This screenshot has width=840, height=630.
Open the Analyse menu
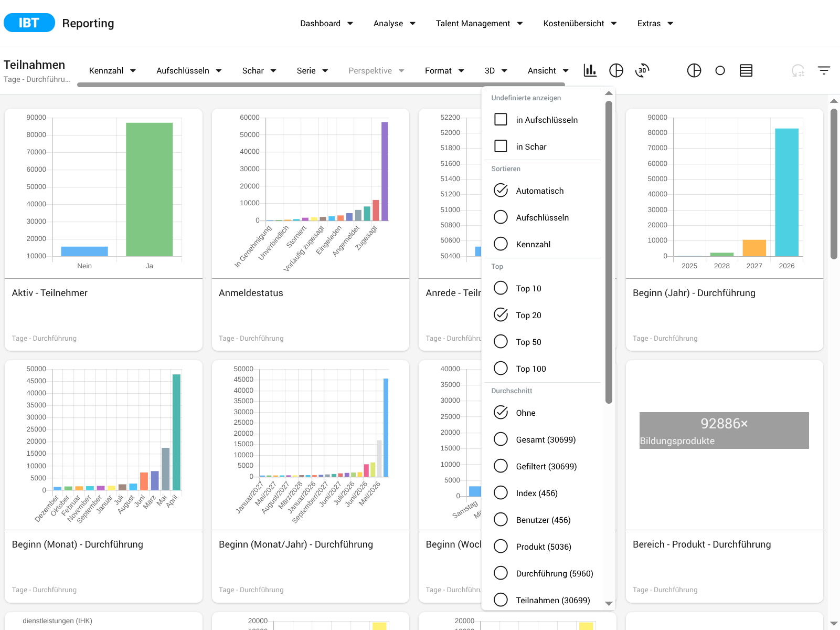point(394,24)
